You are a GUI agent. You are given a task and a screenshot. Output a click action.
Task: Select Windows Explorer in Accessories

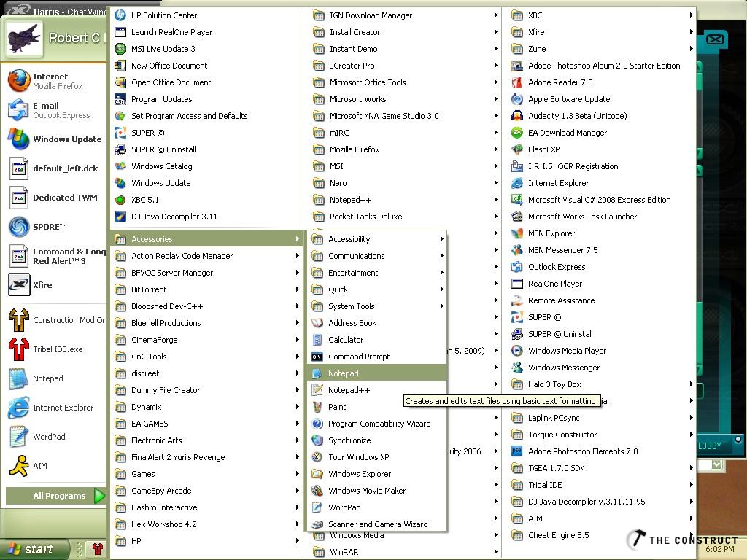[377, 474]
